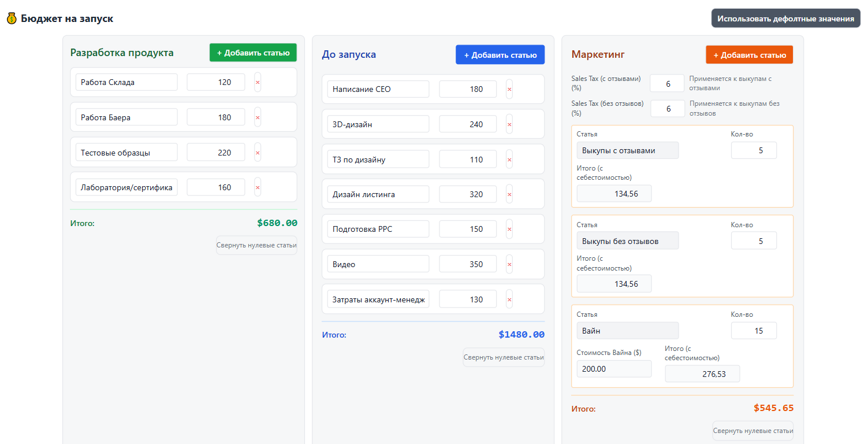Remove the Лаборатория/сертифика row
868x444 pixels.
click(258, 187)
